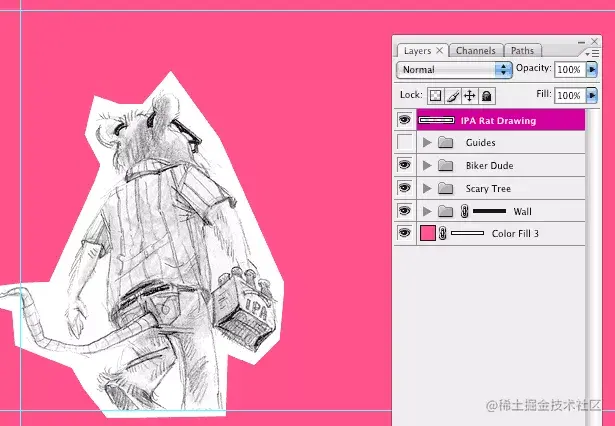
Task: Select the Color Fill 3 layer name
Action: [515, 234]
